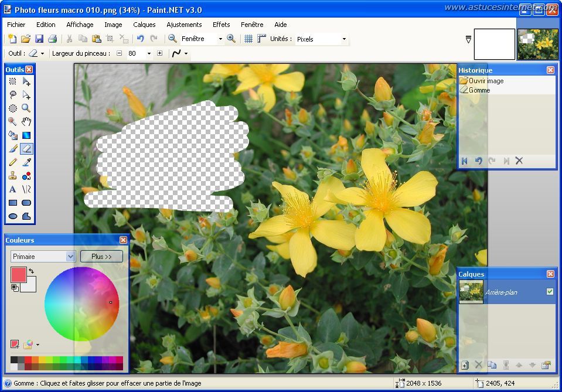This screenshot has height=392, width=562.
Task: Clear history with the X in Historique
Action: [519, 161]
